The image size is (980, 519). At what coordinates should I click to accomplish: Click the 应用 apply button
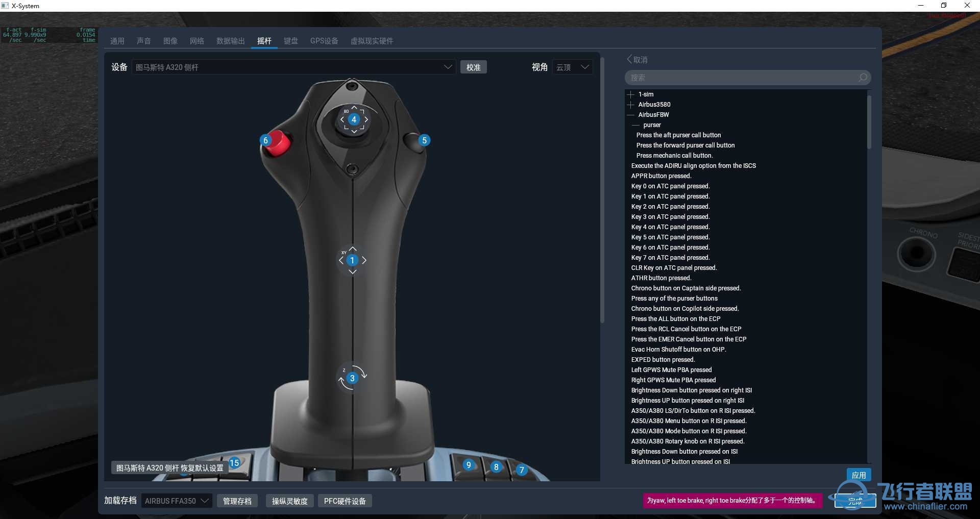point(859,475)
